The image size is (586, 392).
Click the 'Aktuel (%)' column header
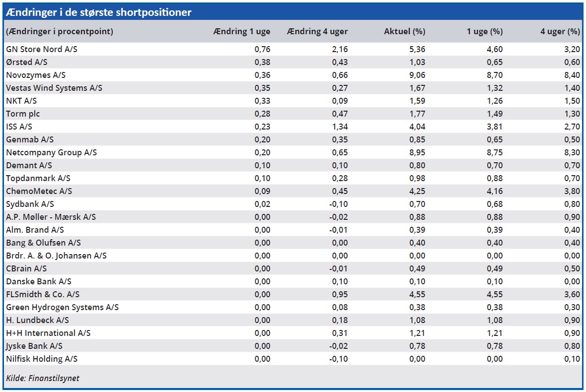tap(404, 32)
